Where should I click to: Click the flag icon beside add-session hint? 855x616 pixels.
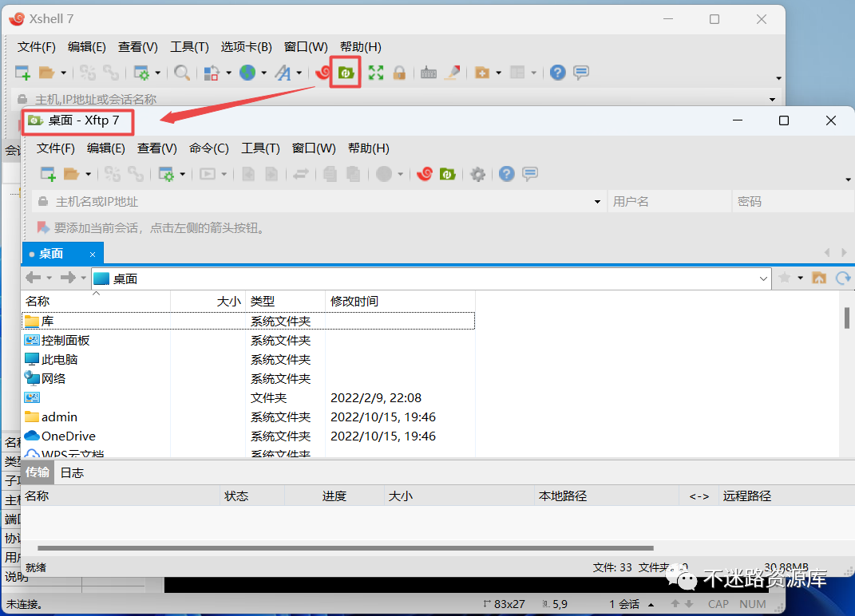pyautogui.click(x=43, y=227)
